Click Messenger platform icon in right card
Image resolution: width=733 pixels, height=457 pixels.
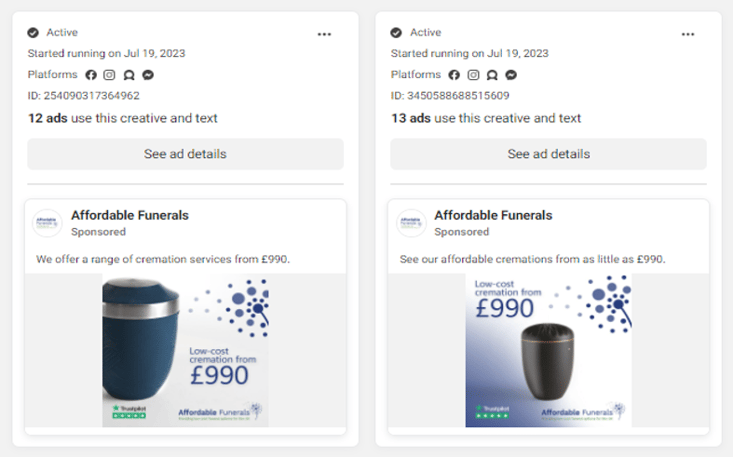pyautogui.click(x=511, y=75)
